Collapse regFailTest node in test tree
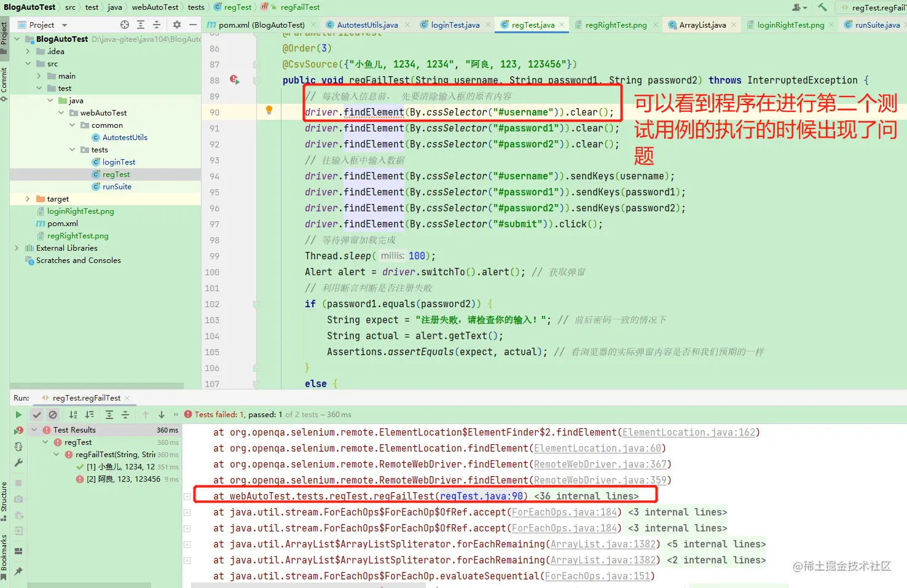 [x=57, y=455]
